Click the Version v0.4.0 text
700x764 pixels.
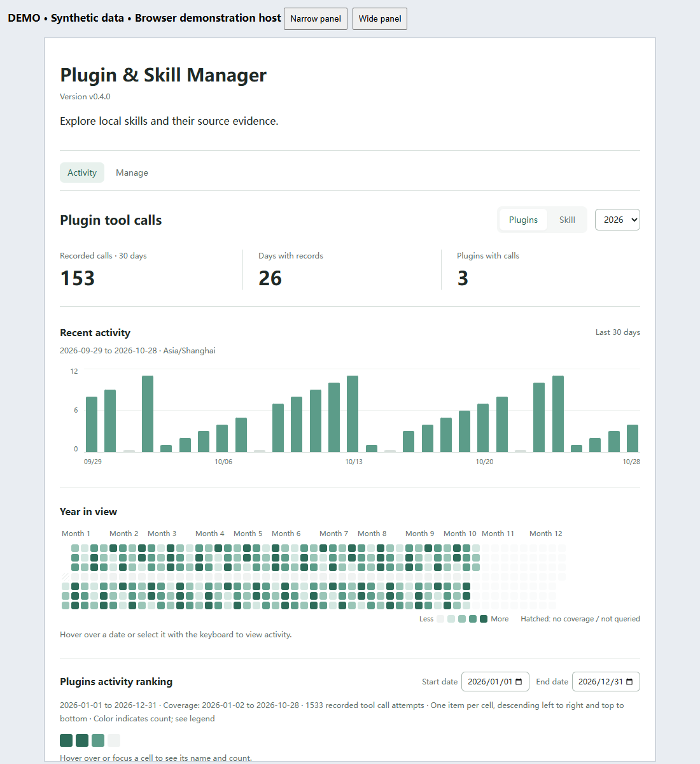pos(85,97)
